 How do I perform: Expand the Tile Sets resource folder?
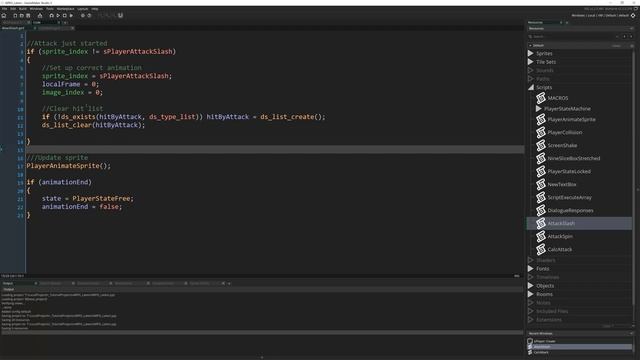(x=531, y=62)
